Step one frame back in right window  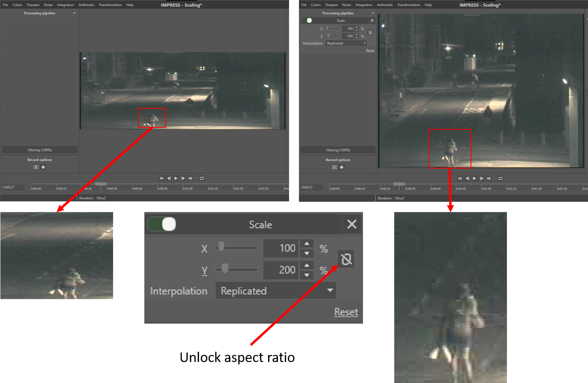pyautogui.click(x=467, y=178)
